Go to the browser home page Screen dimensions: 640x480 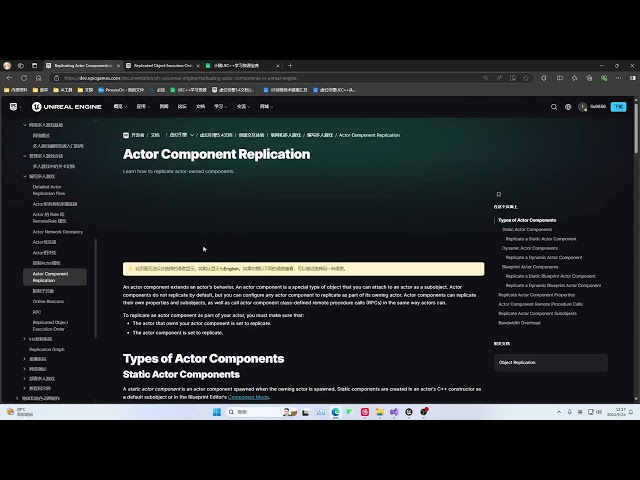coord(38,78)
